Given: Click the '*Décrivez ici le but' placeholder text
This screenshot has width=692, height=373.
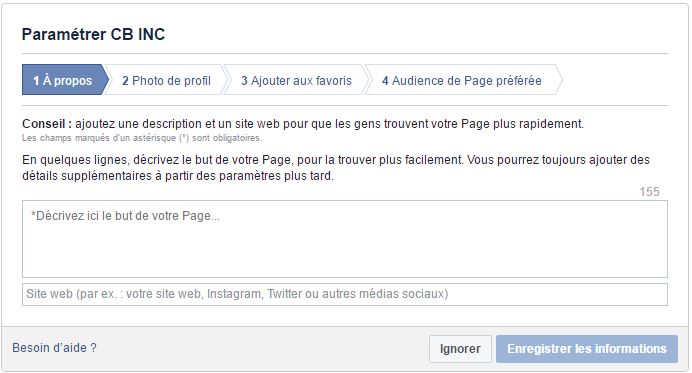Looking at the screenshot, I should pos(125,216).
